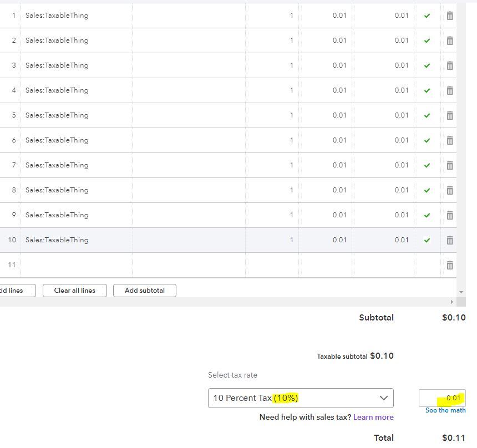The width and height of the screenshot is (477, 448).
Task: Toggle the taxable checkmark on line 4
Action: click(x=427, y=90)
